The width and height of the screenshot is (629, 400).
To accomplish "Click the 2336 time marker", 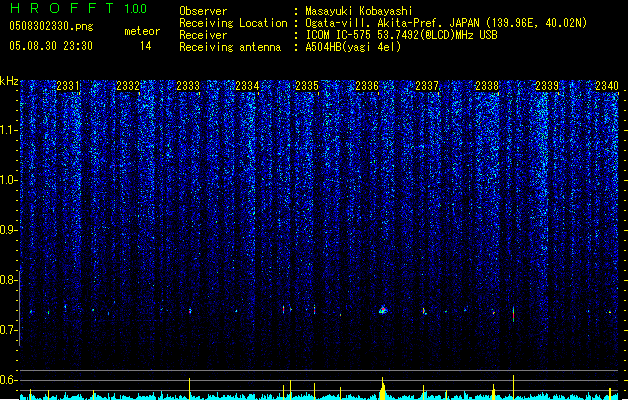I will pyautogui.click(x=367, y=86).
